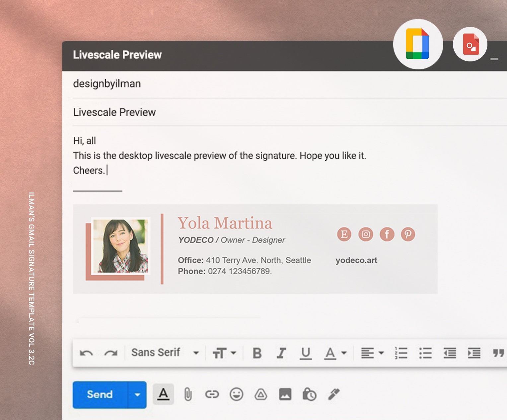Click the Redo arrow in formatting toolbar

tap(111, 353)
